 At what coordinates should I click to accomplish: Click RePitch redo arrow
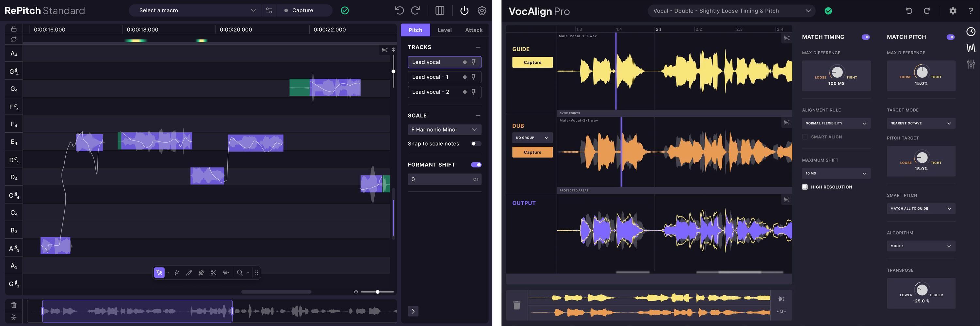tap(416, 10)
